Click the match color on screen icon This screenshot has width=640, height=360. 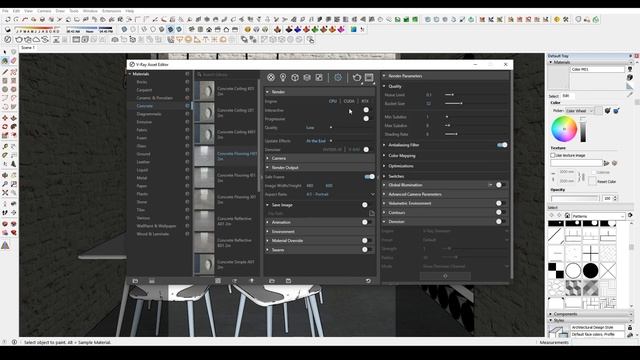(x=616, y=111)
